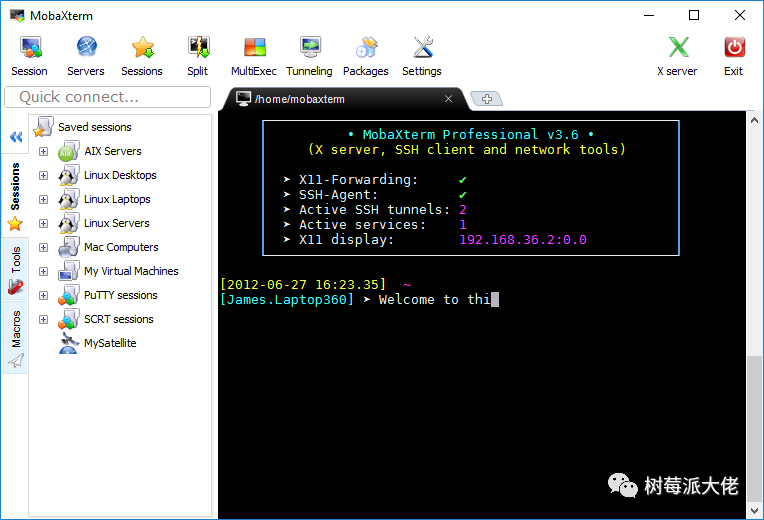Click the X11 display address 192.168.36.2:0.0
This screenshot has width=764, height=520.
click(x=523, y=240)
